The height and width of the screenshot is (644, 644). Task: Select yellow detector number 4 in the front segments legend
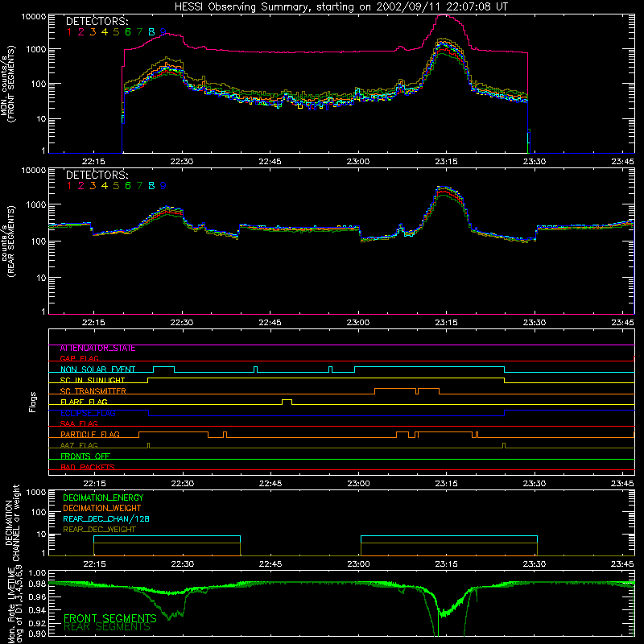click(105, 32)
